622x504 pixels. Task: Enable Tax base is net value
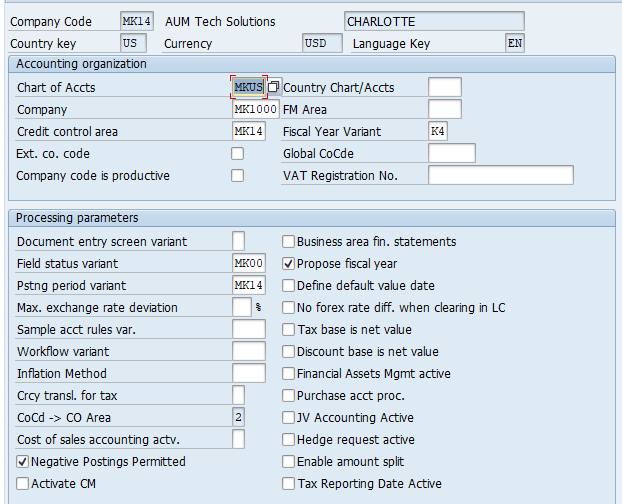(x=289, y=330)
